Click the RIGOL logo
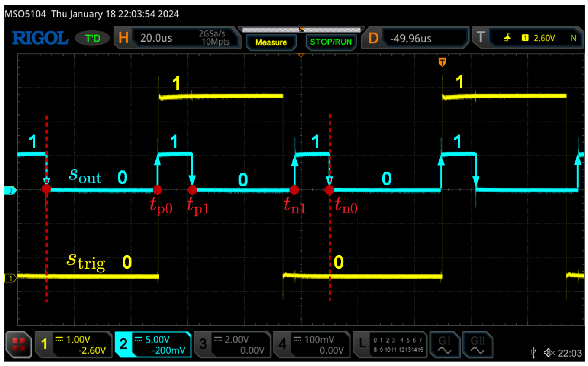 [x=40, y=38]
